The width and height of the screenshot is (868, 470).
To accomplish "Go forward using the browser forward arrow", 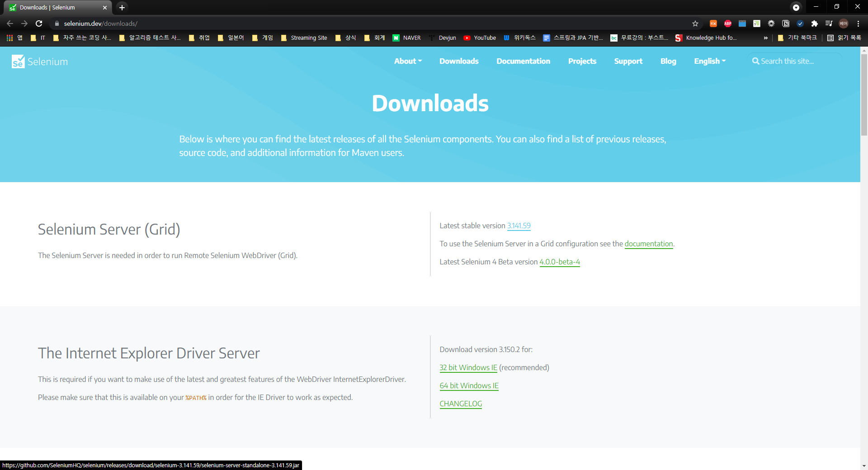I will tap(24, 23).
